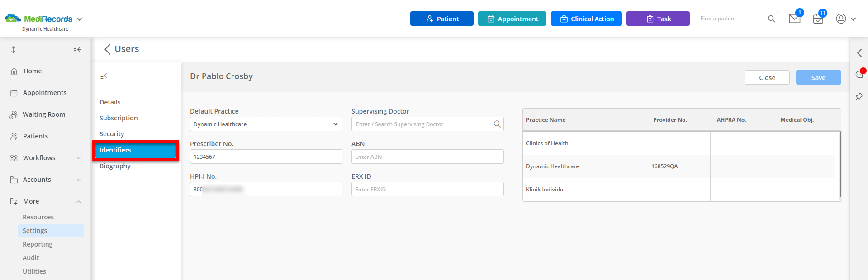The image size is (868, 280).
Task: Click the ABN input field
Action: [x=427, y=157]
